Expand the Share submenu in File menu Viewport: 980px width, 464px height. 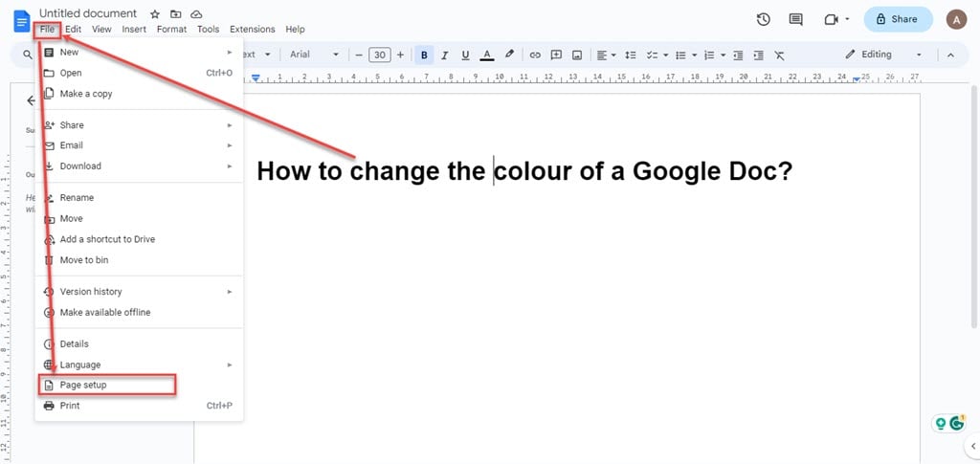[139, 125]
